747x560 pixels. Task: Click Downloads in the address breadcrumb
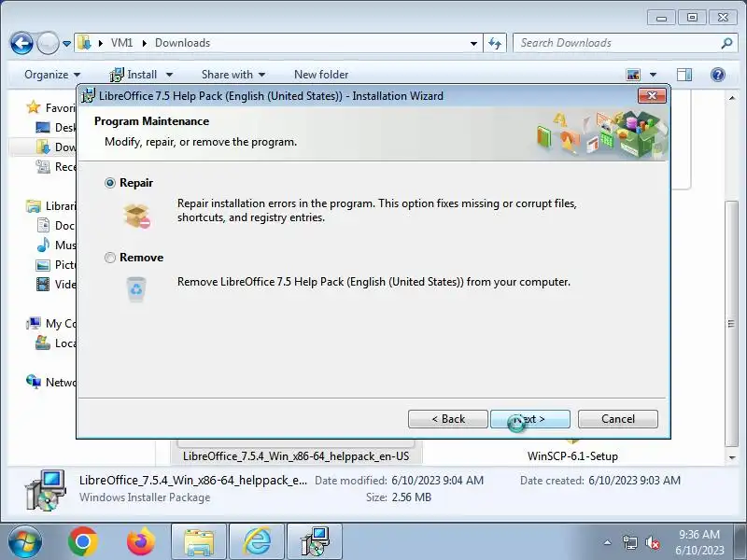(x=182, y=43)
